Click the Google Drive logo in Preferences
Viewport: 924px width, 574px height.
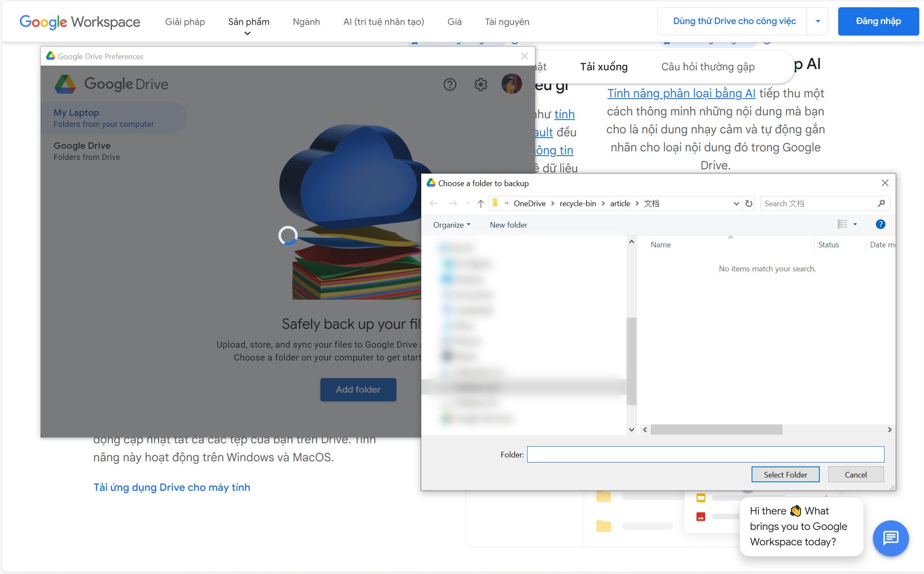(x=112, y=84)
